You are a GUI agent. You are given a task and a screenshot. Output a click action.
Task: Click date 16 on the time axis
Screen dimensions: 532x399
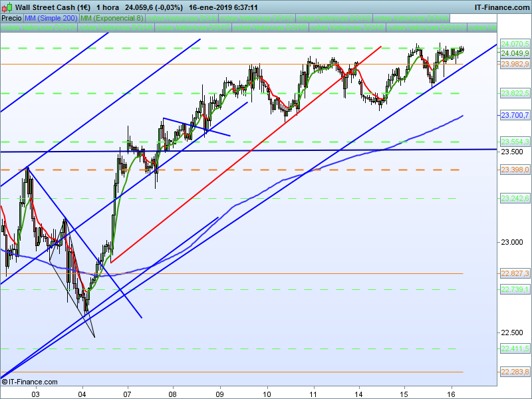[451, 394]
